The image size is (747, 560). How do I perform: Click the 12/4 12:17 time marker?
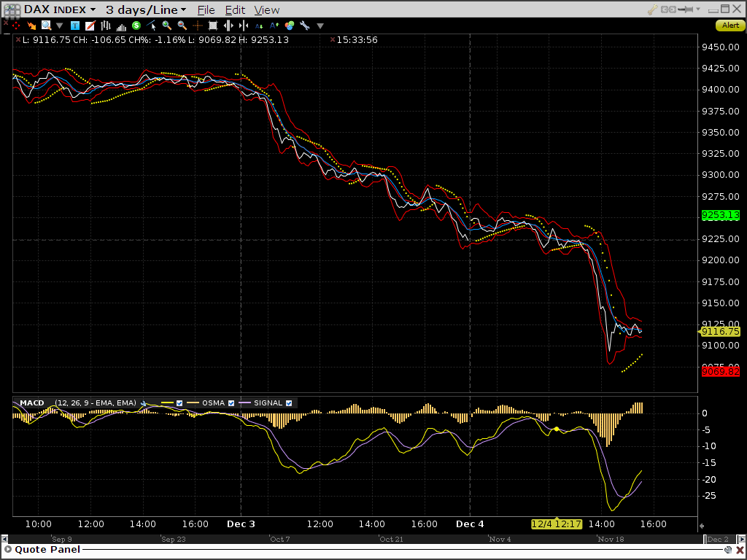(x=557, y=524)
